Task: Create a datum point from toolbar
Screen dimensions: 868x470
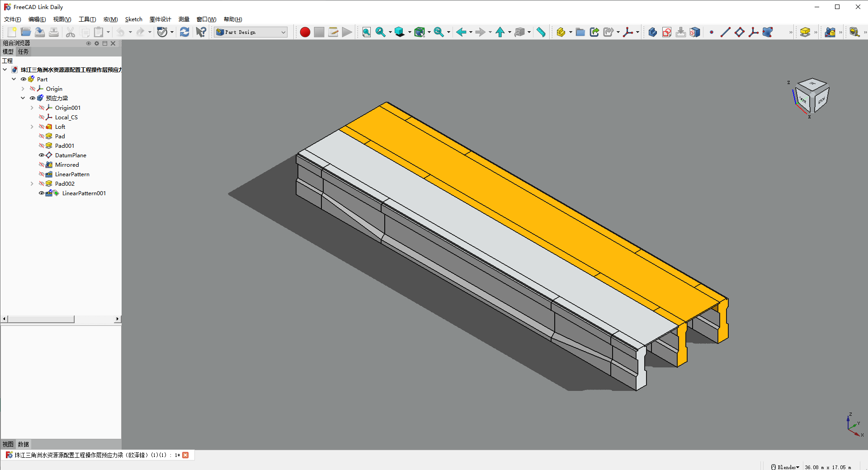Action: pos(712,32)
